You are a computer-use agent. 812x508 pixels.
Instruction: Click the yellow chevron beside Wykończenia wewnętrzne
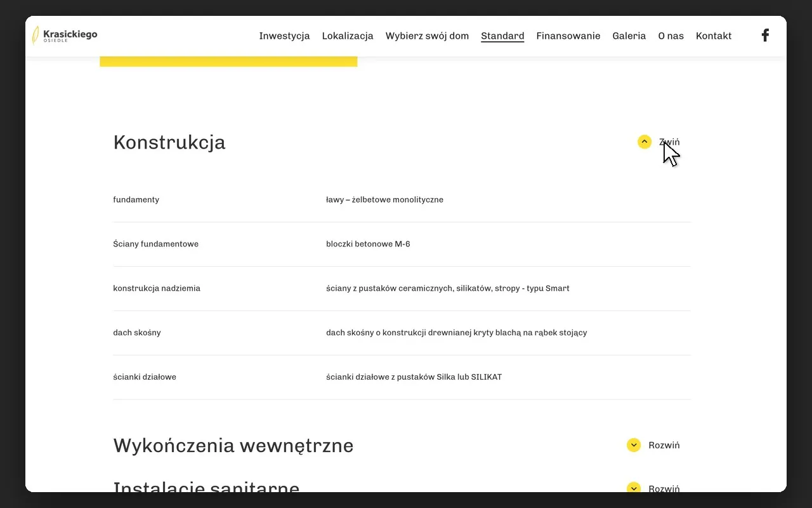tap(634, 445)
